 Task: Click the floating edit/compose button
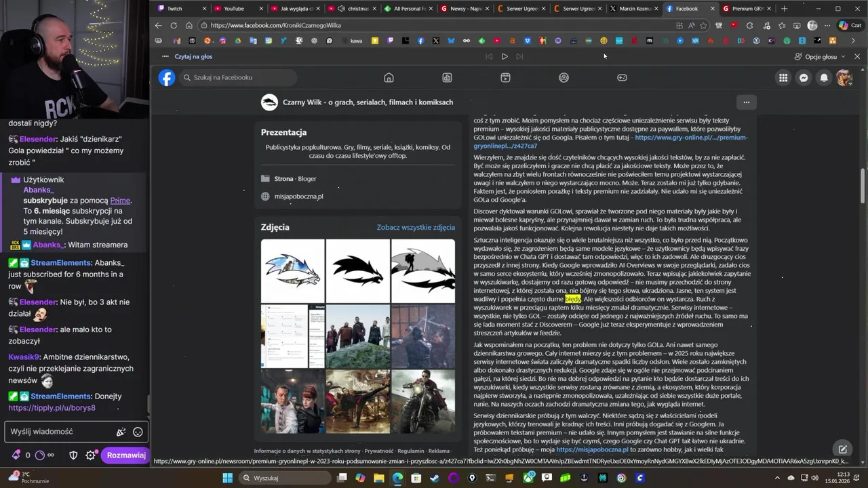(x=842, y=449)
